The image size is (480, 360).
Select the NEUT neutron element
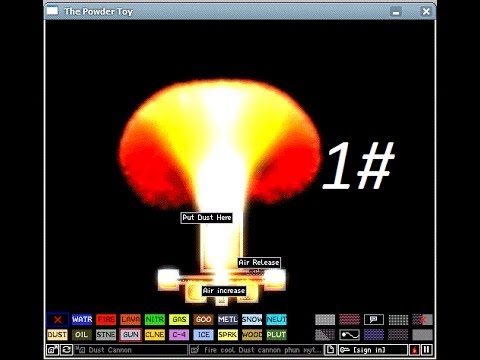(x=276, y=319)
